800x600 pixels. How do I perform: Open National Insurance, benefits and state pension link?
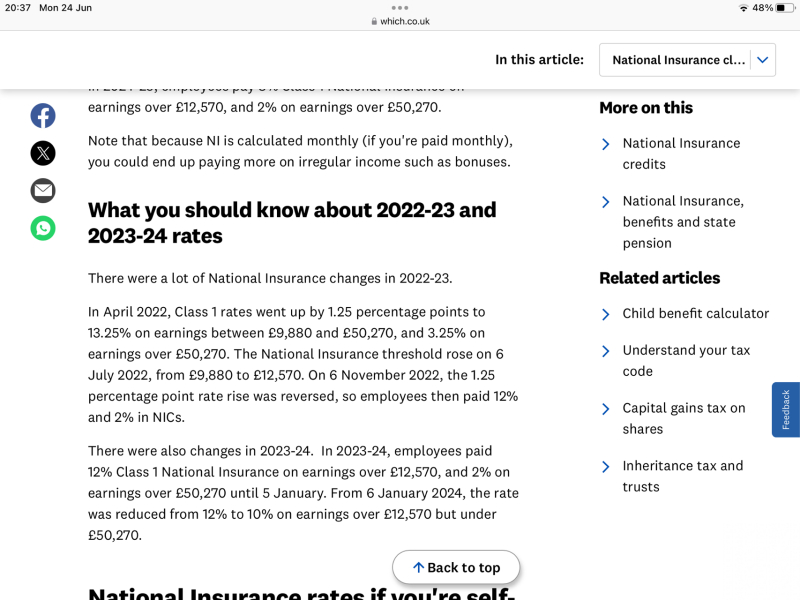pos(683,222)
